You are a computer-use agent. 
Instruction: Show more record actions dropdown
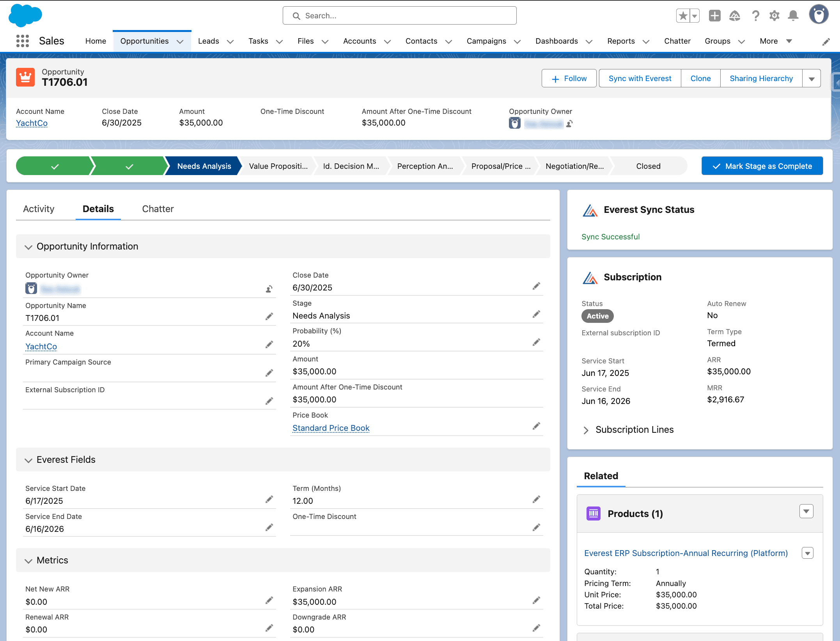tap(812, 78)
